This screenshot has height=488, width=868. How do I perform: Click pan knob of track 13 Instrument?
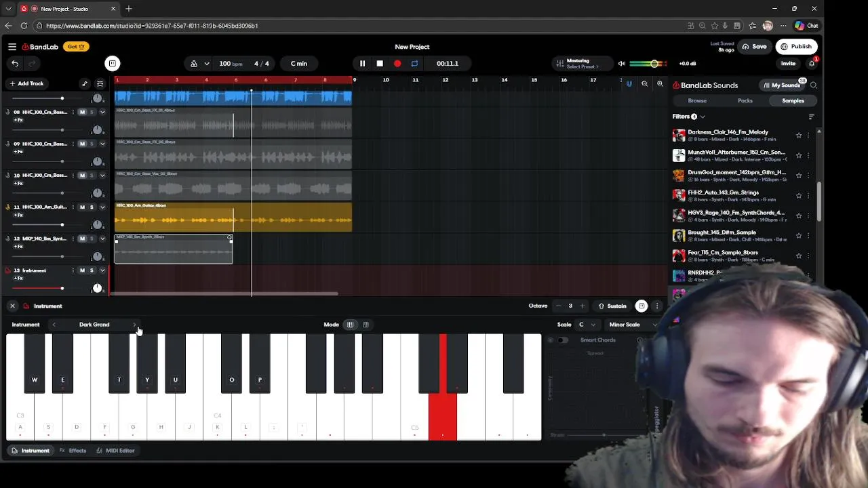pyautogui.click(x=97, y=288)
